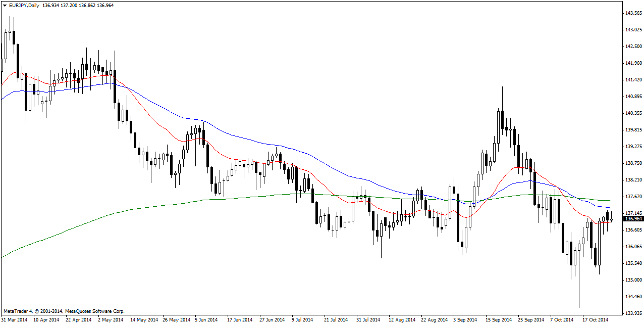Viewport: 644px width, 324px height.
Task: Click the 138.210 price axis label
Action: point(633,180)
